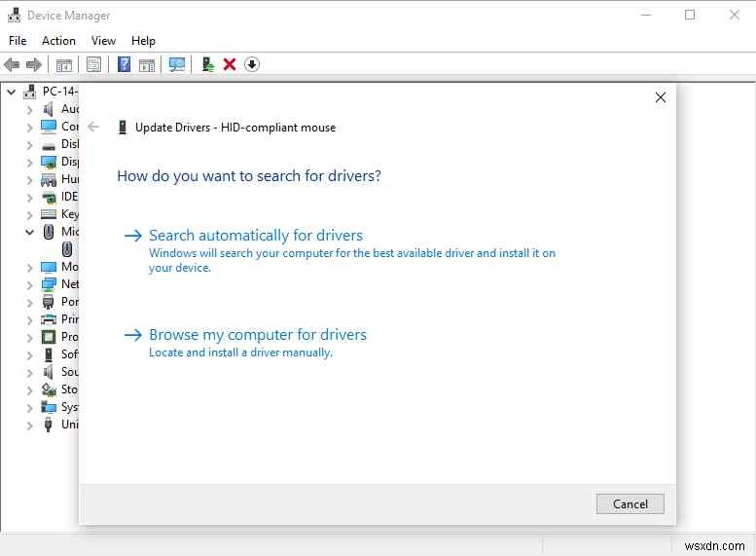Open the Action menu

[x=58, y=41]
